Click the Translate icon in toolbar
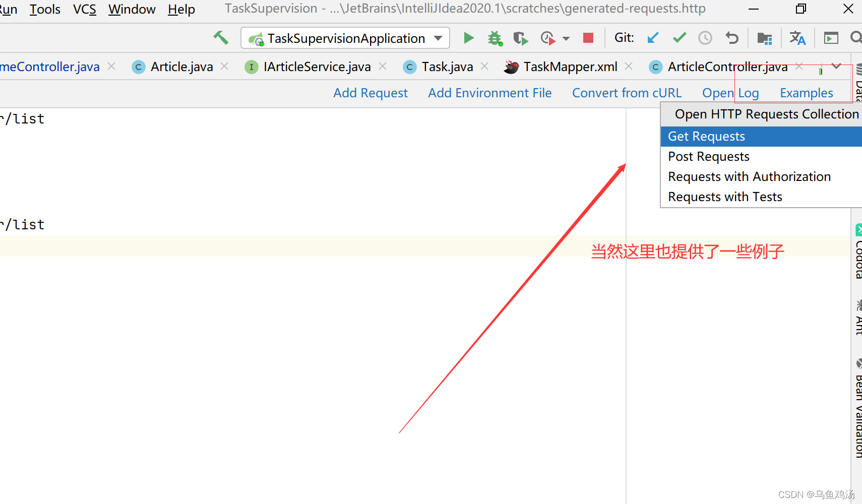Image resolution: width=862 pixels, height=504 pixels. 797,38
